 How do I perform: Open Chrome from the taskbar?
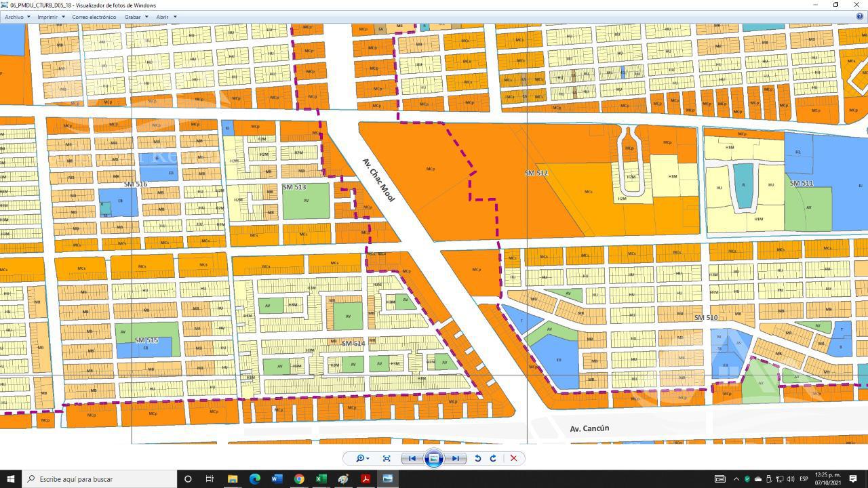(x=299, y=479)
